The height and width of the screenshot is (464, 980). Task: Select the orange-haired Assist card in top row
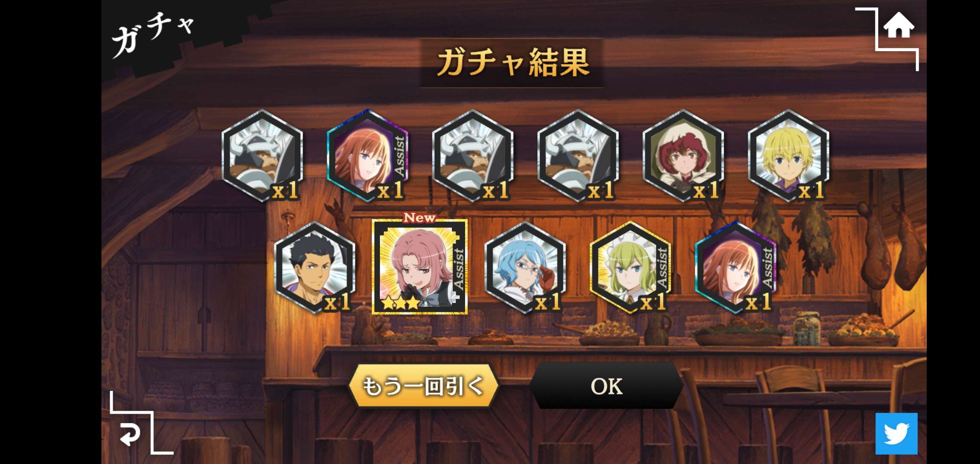[x=367, y=156]
